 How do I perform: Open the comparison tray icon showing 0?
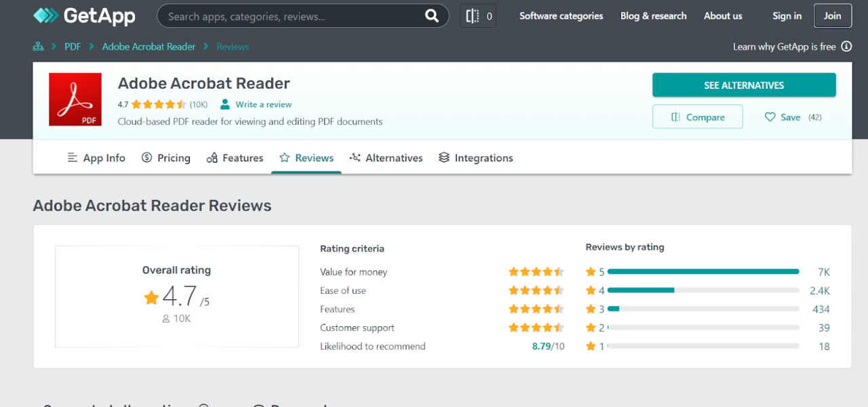[477, 15]
